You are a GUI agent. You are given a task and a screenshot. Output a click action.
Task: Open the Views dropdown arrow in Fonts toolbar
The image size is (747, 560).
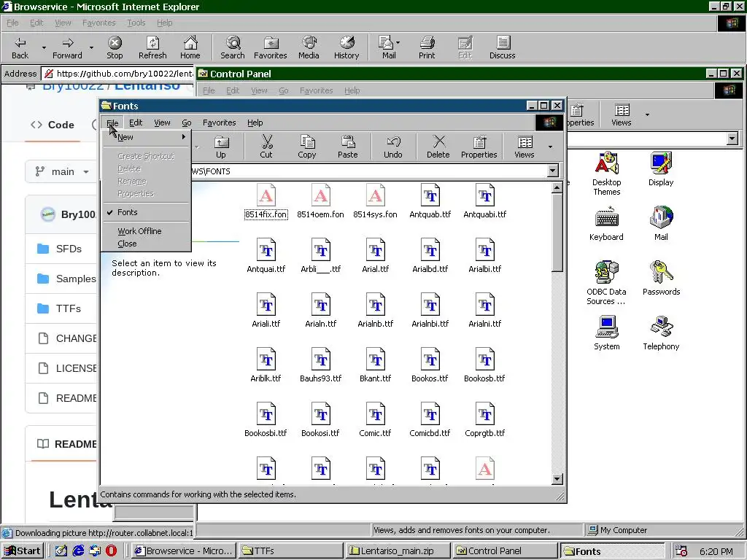[550, 147]
